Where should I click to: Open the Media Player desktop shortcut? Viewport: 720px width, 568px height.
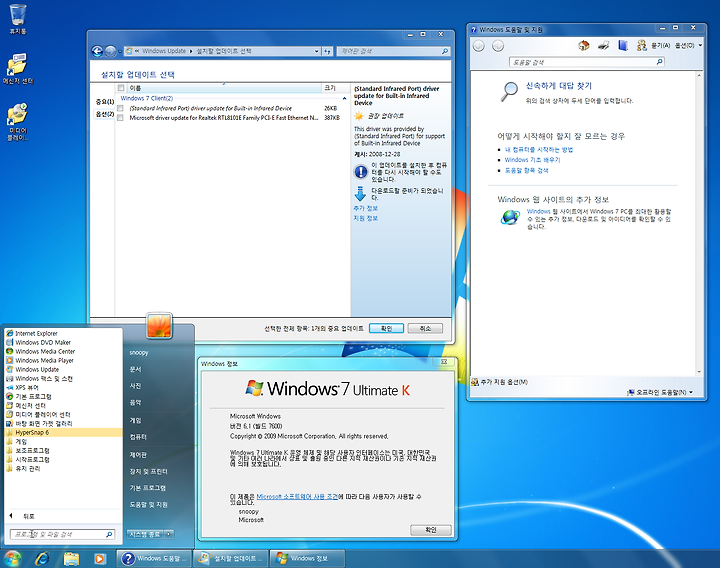point(17,122)
